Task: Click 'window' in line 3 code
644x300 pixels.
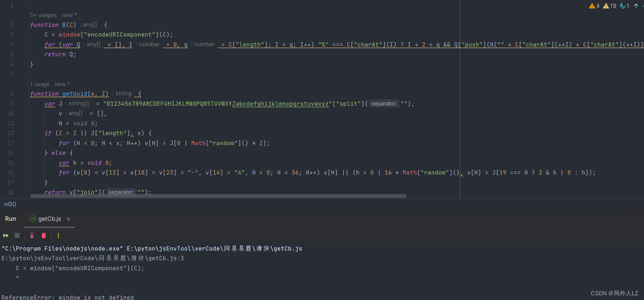Action: [69, 35]
